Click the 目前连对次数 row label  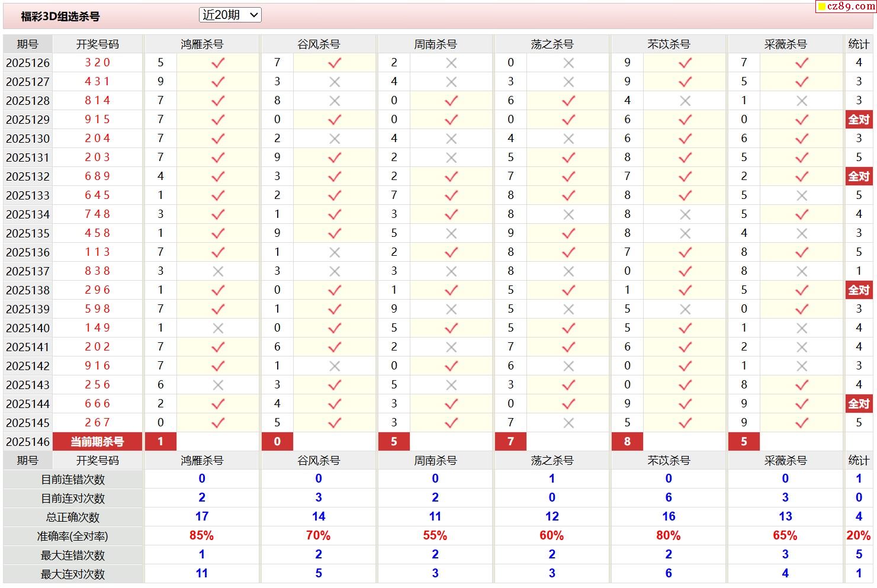[x=73, y=499]
